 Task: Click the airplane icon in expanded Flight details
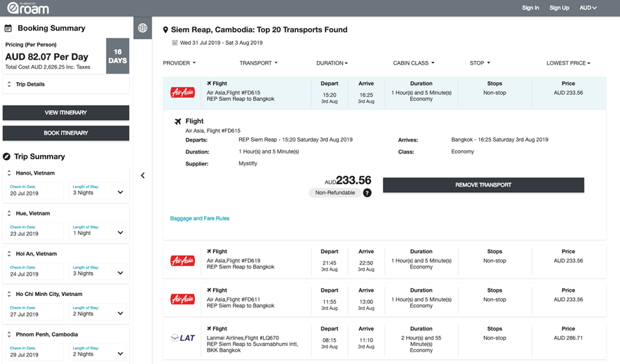[178, 121]
